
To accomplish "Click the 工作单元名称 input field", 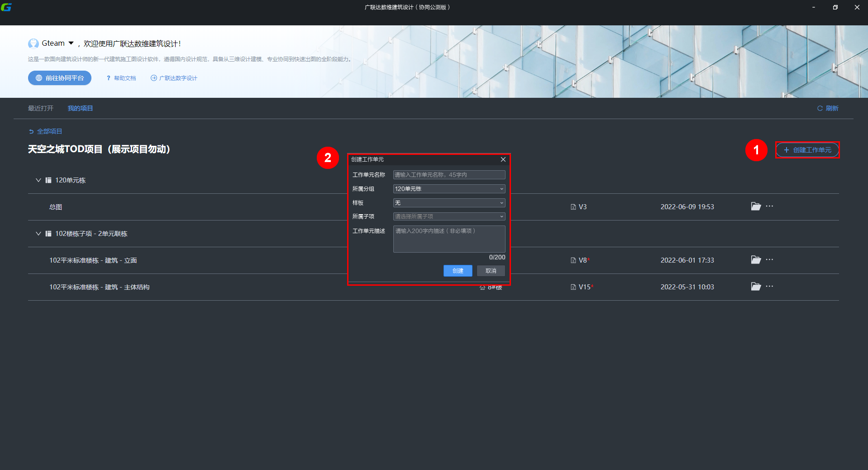I will point(449,175).
